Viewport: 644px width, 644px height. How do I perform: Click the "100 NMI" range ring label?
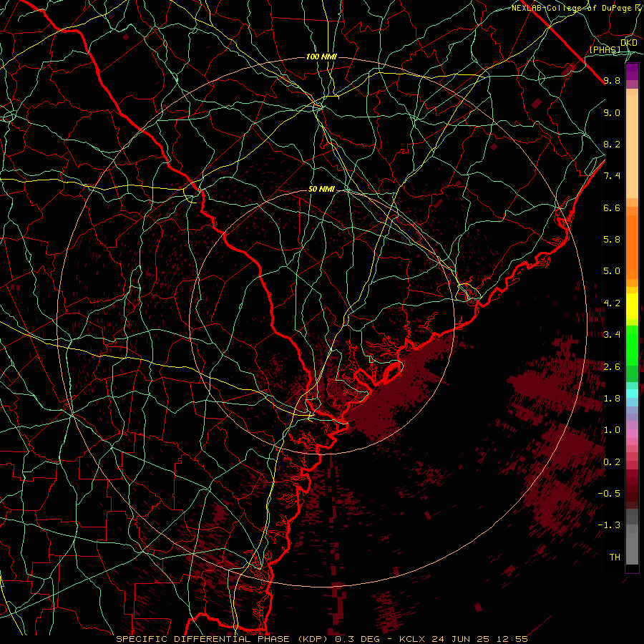(x=321, y=57)
